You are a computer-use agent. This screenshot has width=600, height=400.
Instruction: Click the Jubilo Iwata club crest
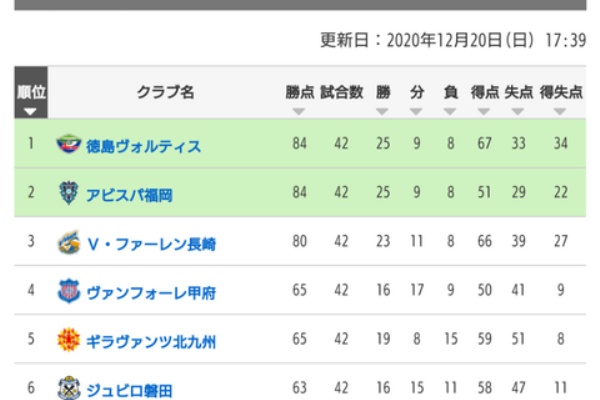(x=69, y=388)
